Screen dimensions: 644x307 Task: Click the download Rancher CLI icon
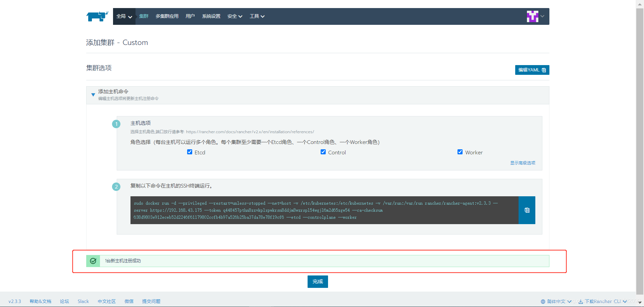[581, 302]
